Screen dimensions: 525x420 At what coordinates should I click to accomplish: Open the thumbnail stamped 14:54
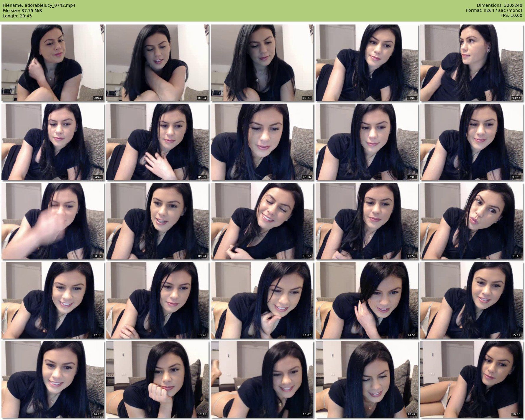click(x=367, y=300)
